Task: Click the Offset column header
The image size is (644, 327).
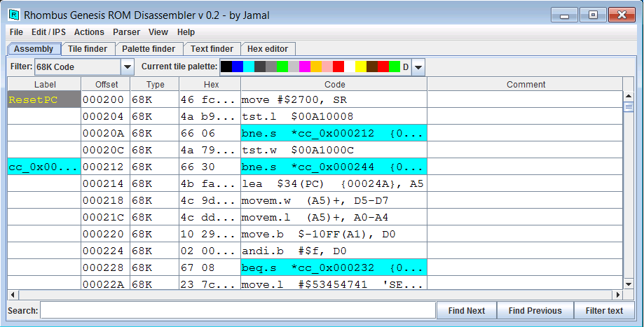Action: point(106,85)
